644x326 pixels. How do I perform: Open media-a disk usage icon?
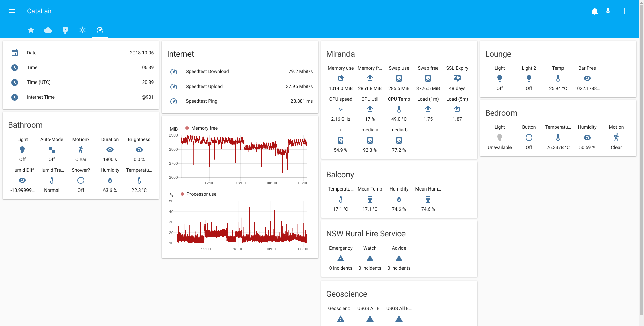370,140
